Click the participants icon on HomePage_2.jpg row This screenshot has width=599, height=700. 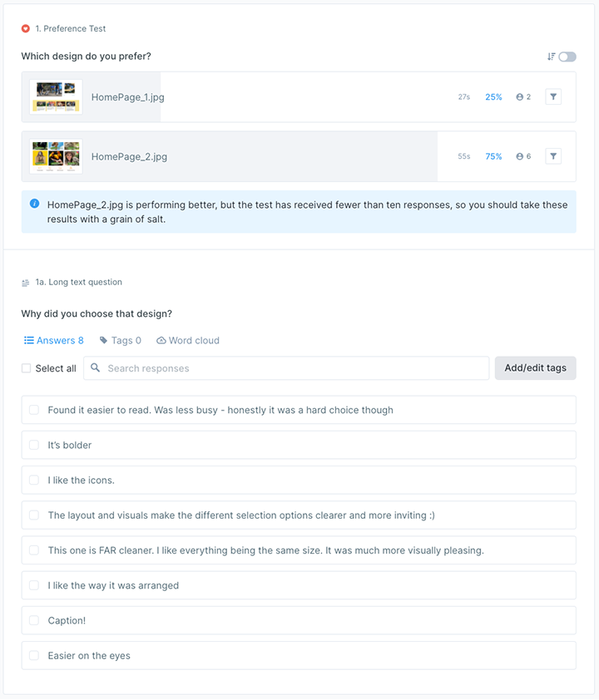coord(519,156)
